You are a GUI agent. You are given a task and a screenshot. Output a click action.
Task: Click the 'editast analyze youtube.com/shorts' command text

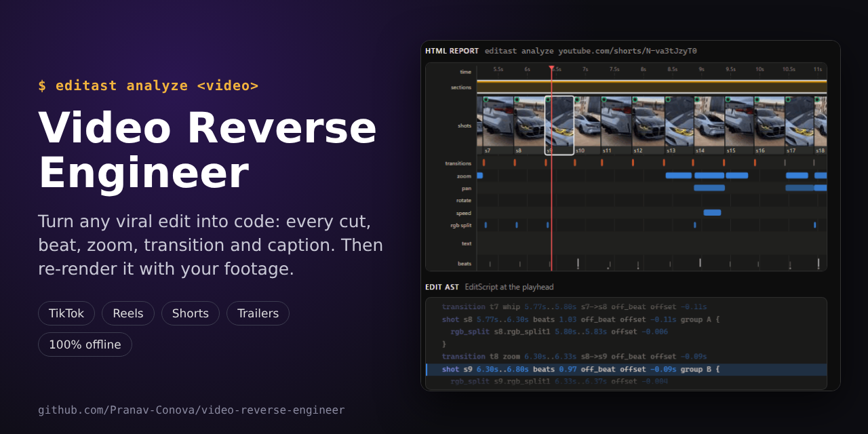pyautogui.click(x=591, y=51)
